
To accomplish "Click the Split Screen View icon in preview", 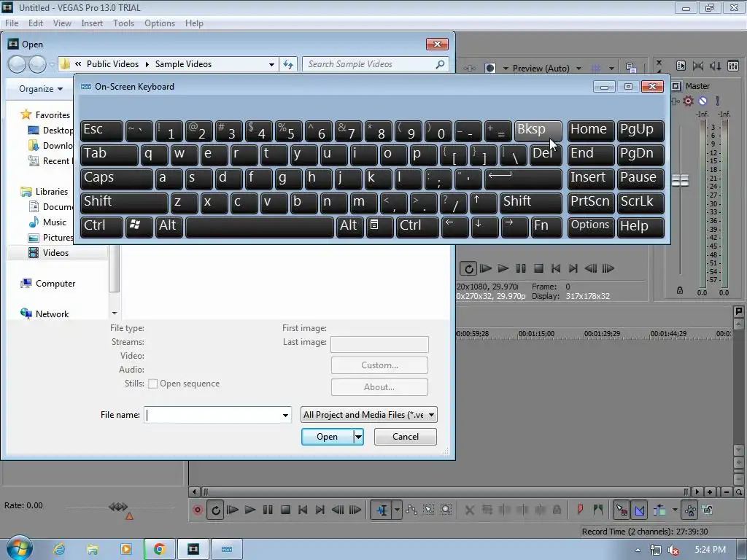I will [x=489, y=68].
